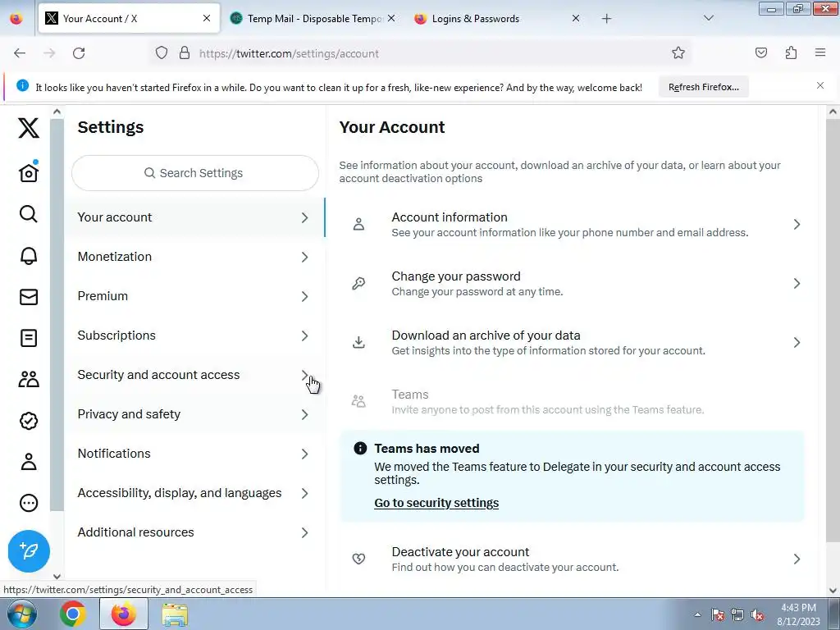
Task: Open the Messages envelope icon
Action: (x=29, y=297)
